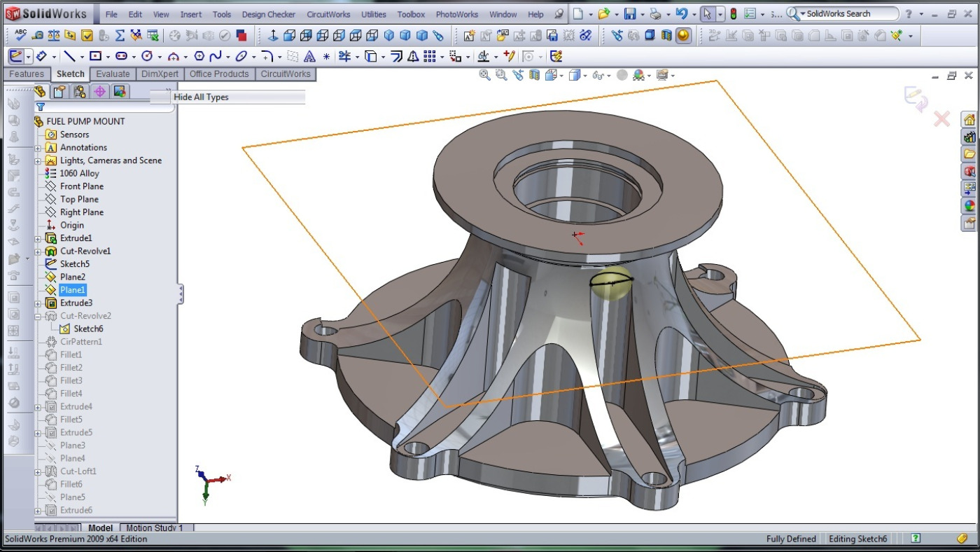Select the Offset Entities tool

click(x=396, y=56)
